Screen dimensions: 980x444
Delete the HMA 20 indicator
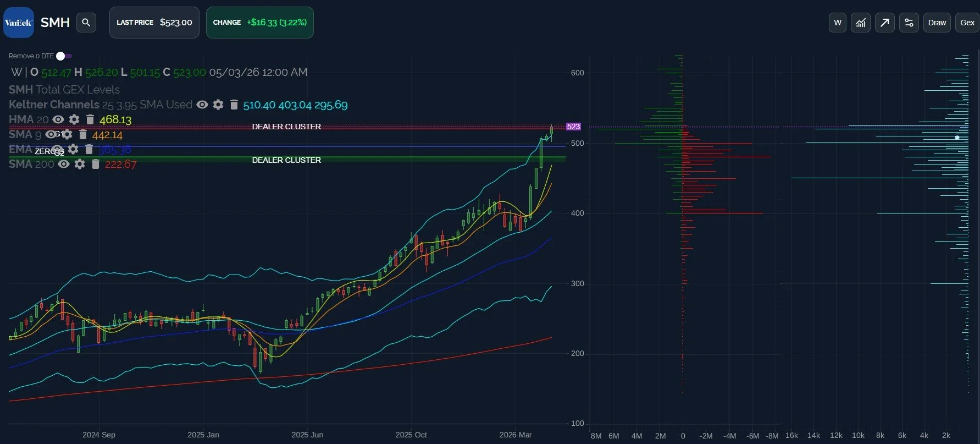(90, 119)
